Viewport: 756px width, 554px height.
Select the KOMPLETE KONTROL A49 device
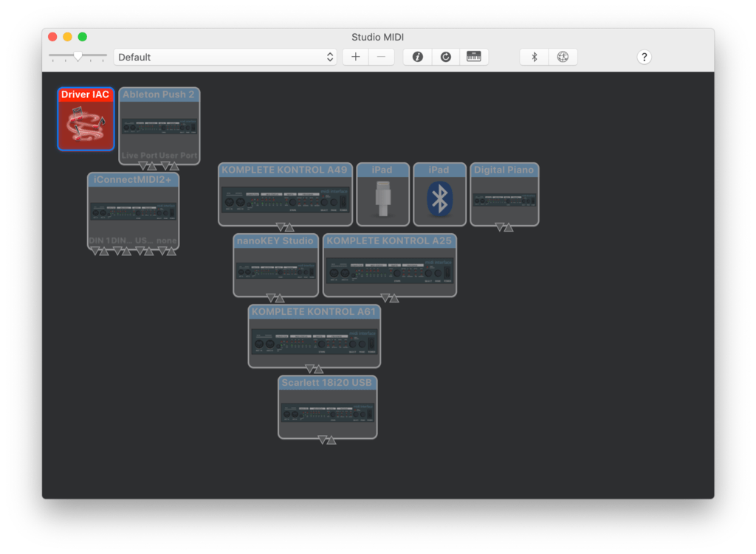(x=285, y=194)
